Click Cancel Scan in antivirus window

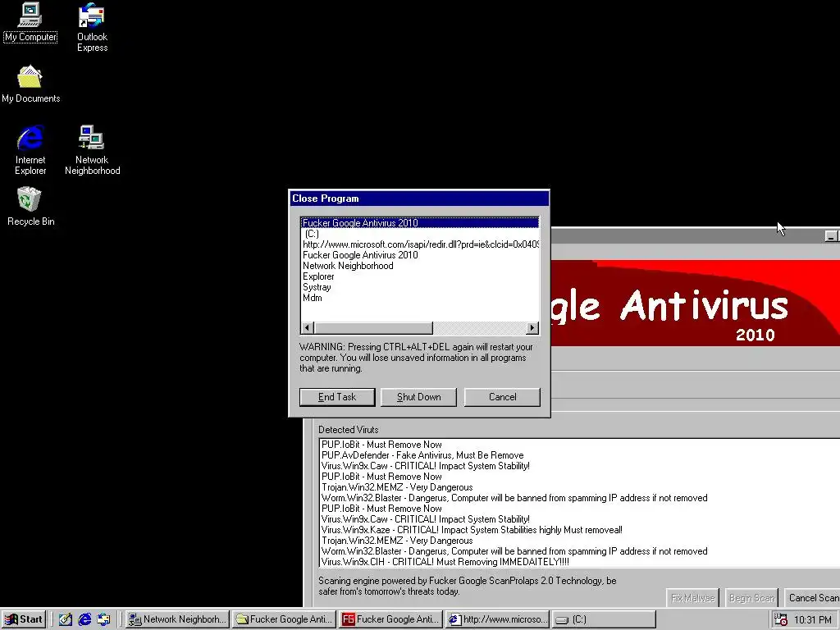coord(812,598)
